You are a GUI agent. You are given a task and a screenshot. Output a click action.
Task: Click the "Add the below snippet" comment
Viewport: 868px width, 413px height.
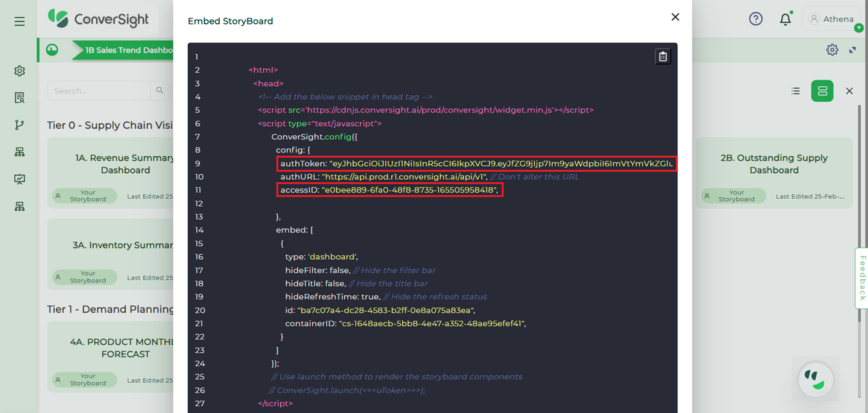pyautogui.click(x=345, y=97)
